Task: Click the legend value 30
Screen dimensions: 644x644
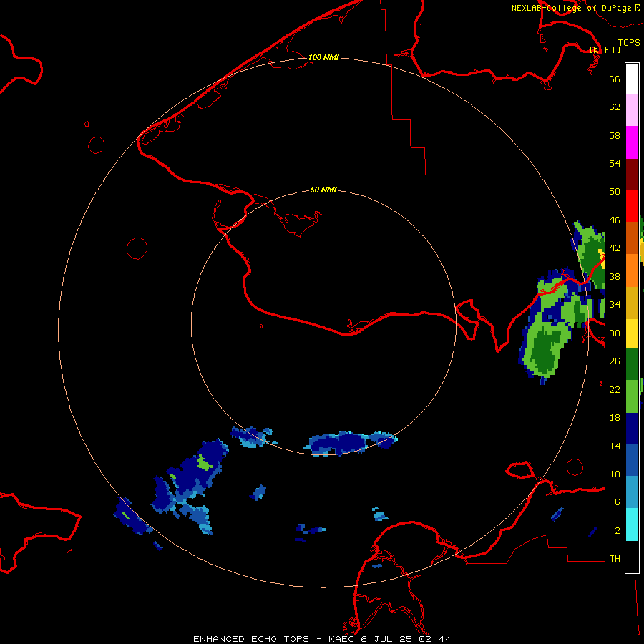Action: 615,333
